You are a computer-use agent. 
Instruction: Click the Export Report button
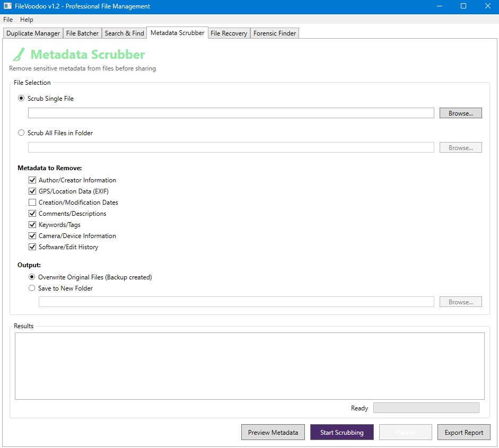point(463,433)
